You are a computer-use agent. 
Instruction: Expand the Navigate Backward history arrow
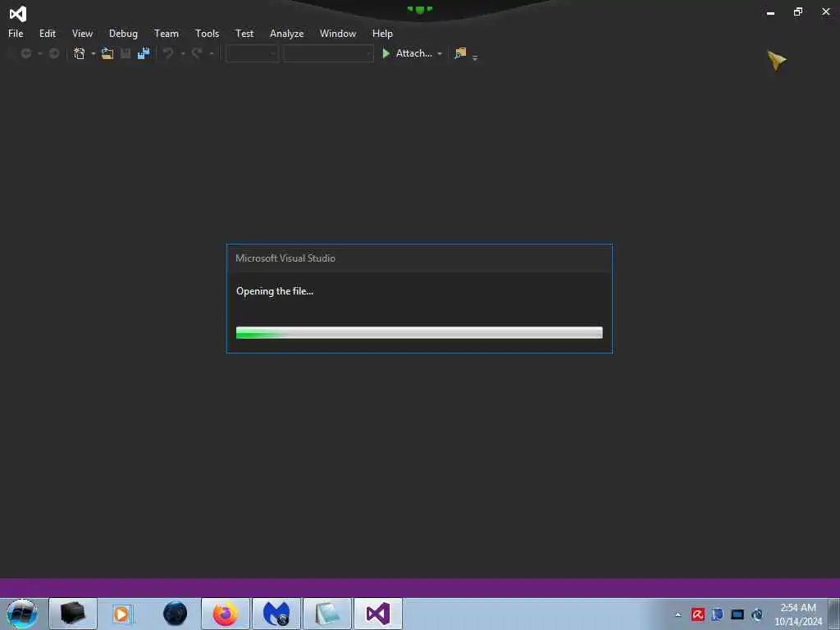click(39, 53)
